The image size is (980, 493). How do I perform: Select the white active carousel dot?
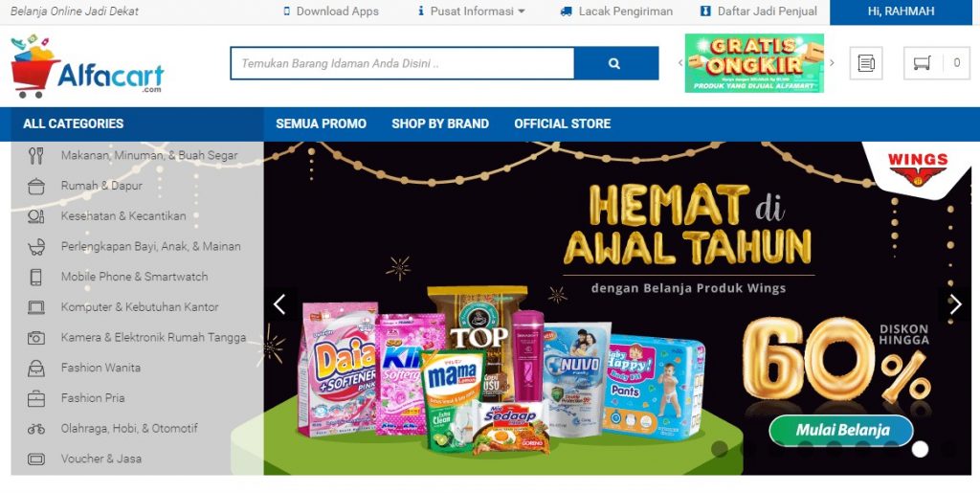click(x=920, y=449)
